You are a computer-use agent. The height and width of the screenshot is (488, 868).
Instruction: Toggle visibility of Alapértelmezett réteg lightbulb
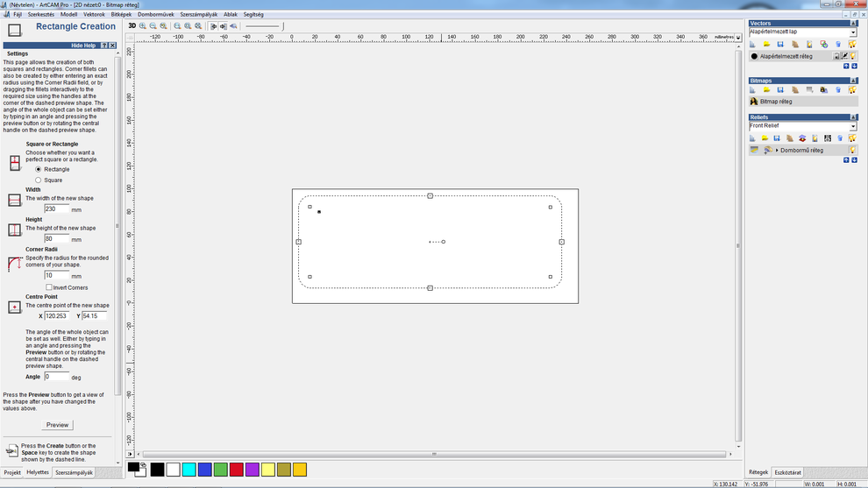852,56
